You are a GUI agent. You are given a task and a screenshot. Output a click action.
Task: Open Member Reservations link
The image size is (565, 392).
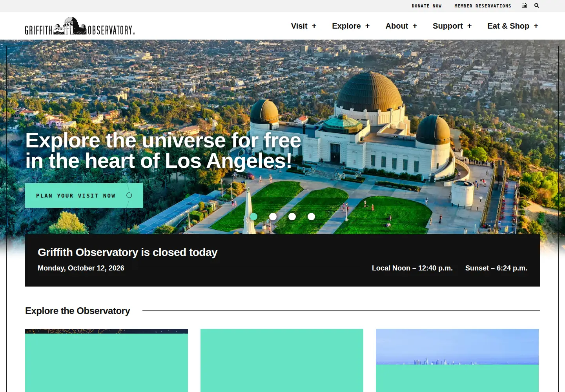[483, 6]
